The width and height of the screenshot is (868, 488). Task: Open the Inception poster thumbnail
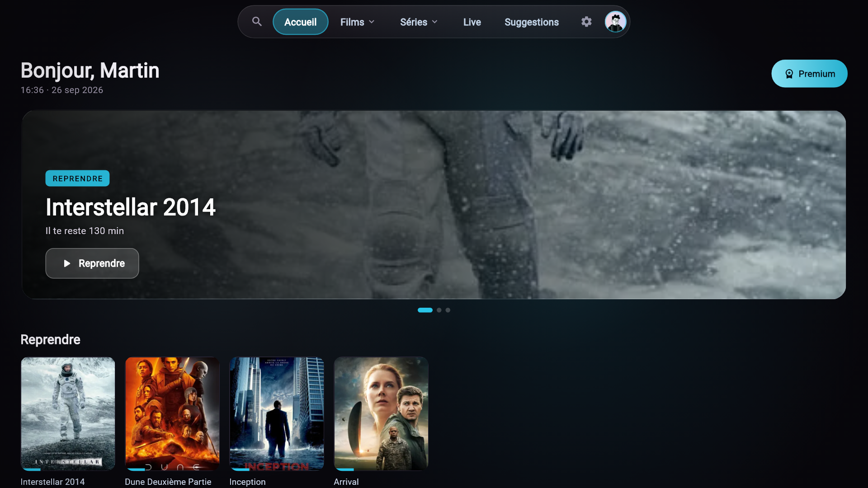pos(277,414)
